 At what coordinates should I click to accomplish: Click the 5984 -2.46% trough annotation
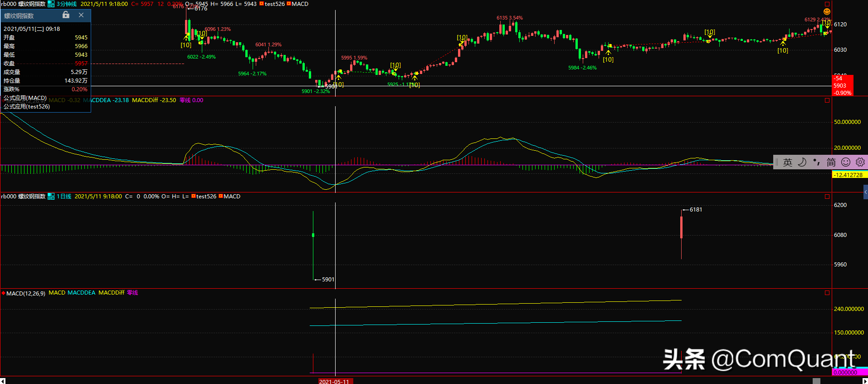[582, 68]
